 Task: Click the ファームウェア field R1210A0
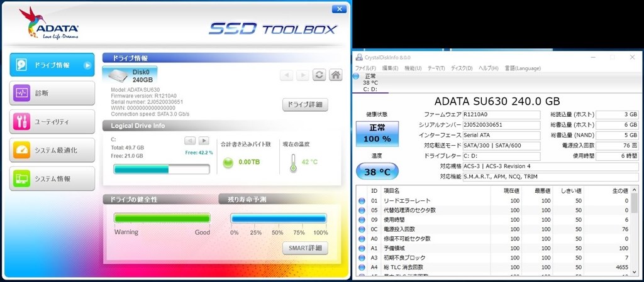[x=501, y=114]
